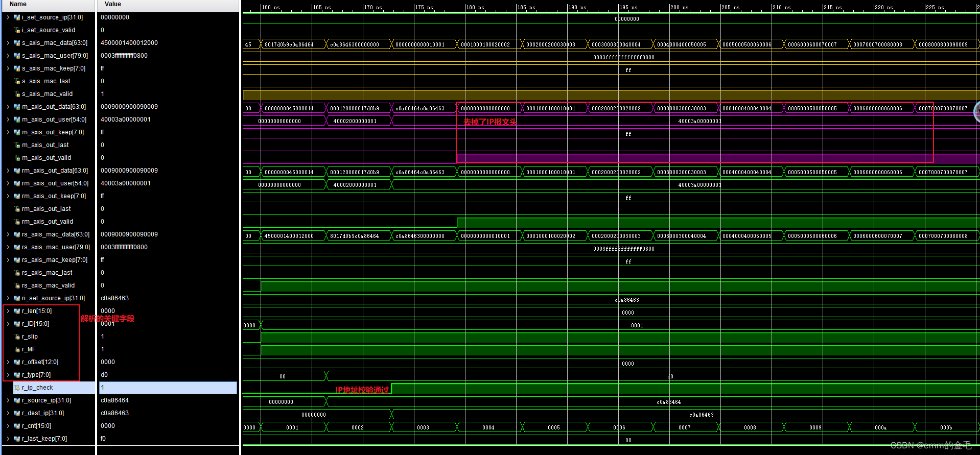
Task: Click the rs_axis_mac_last signal icon
Action: (17, 273)
